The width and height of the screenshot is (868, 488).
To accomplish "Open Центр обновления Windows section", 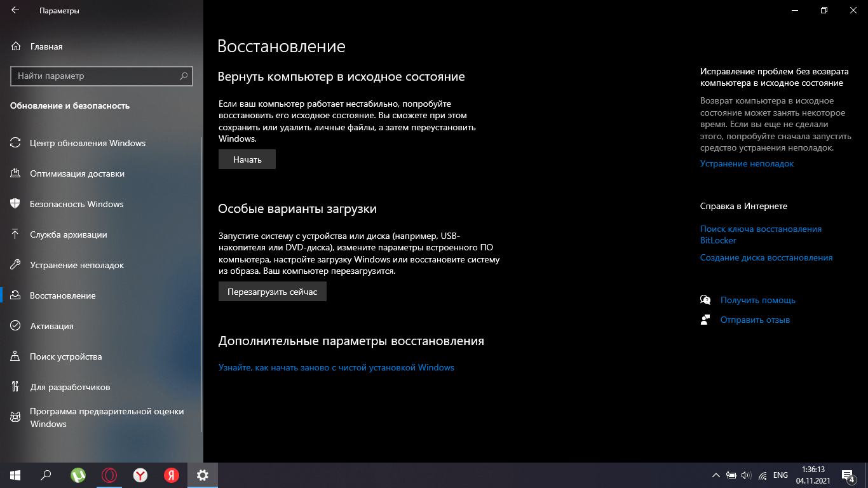I will tap(88, 143).
